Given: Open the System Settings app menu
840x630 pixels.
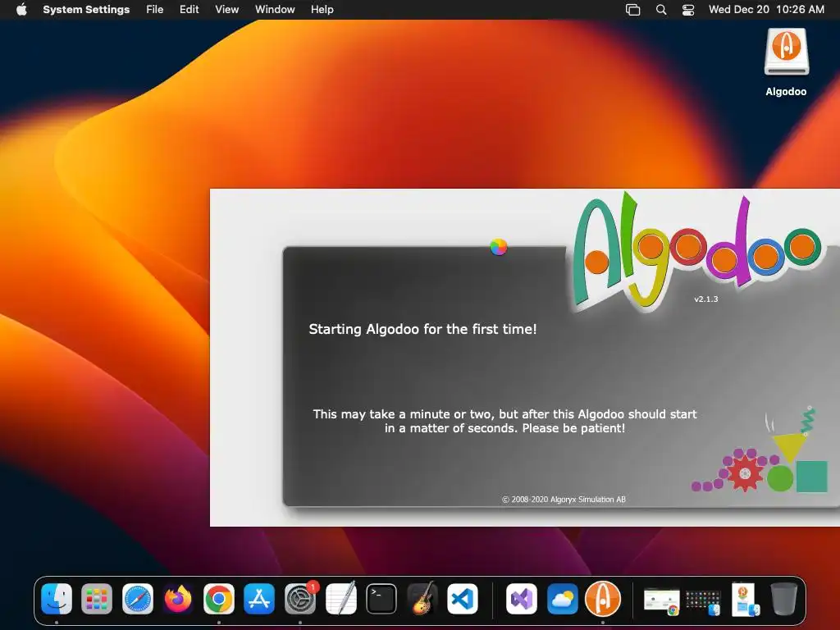Looking at the screenshot, I should (86, 10).
